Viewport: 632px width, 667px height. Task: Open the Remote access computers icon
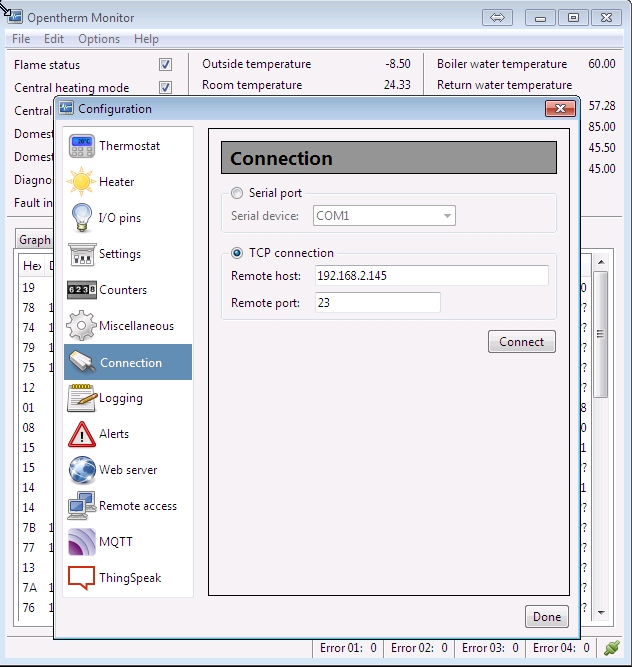coord(81,506)
